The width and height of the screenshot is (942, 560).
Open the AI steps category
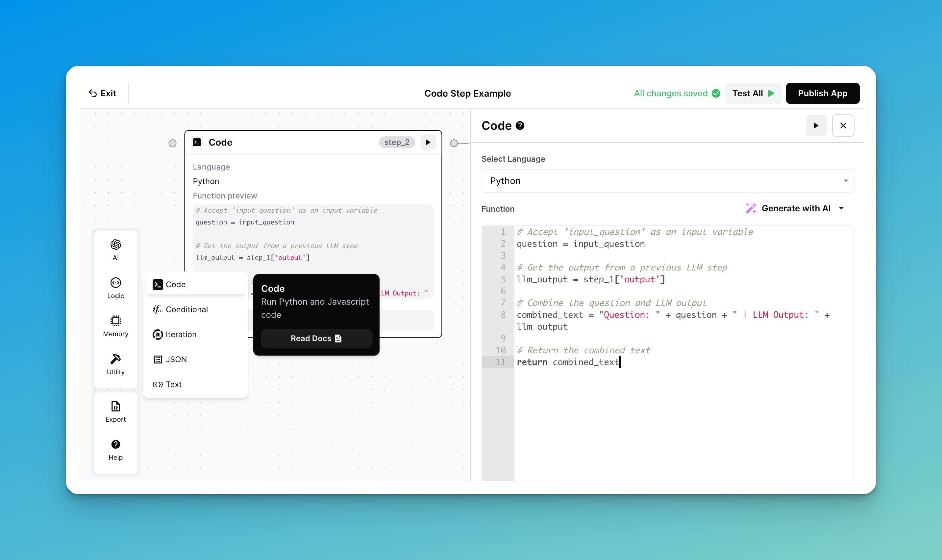(115, 250)
